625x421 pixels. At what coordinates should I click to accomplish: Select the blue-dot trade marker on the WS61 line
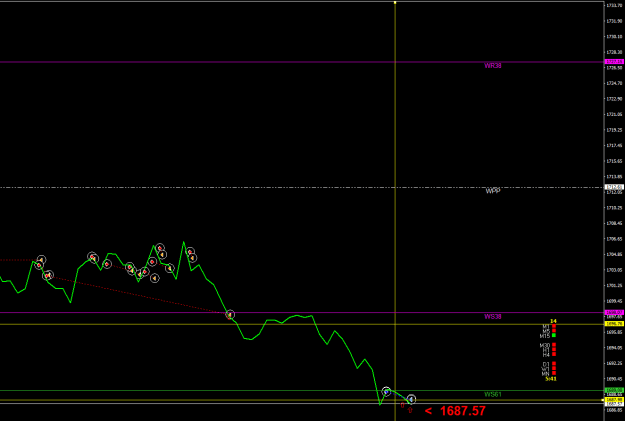[x=386, y=391]
